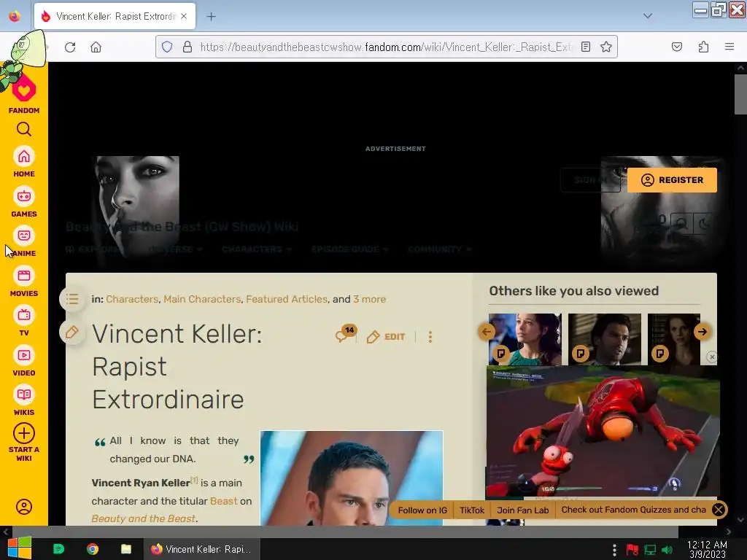Expand the Universe nav dropdown

(176, 249)
